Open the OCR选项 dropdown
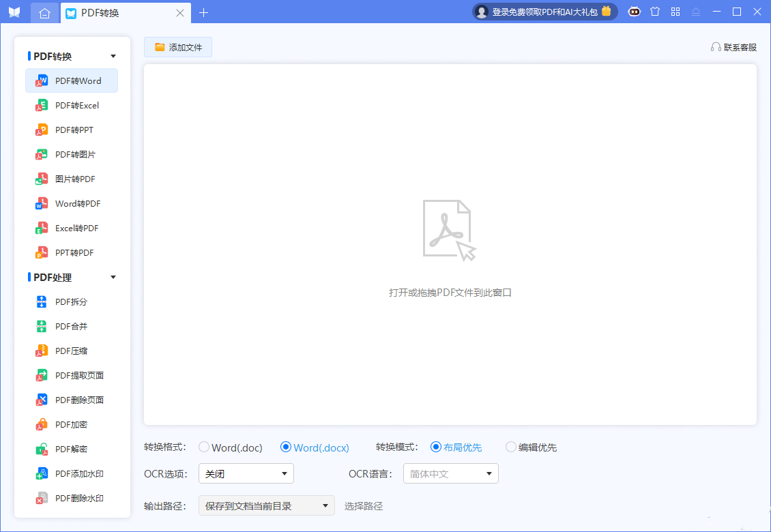This screenshot has width=771, height=532. 246,473
